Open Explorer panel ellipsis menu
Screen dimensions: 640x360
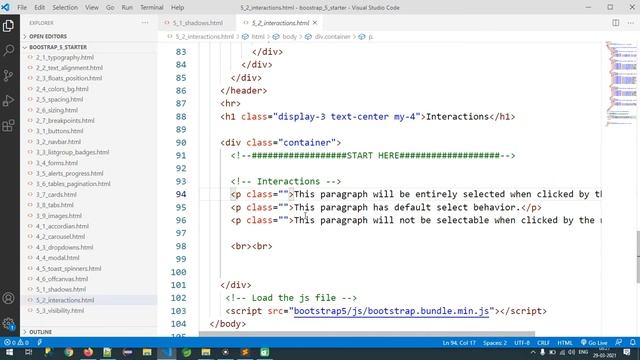[145, 23]
